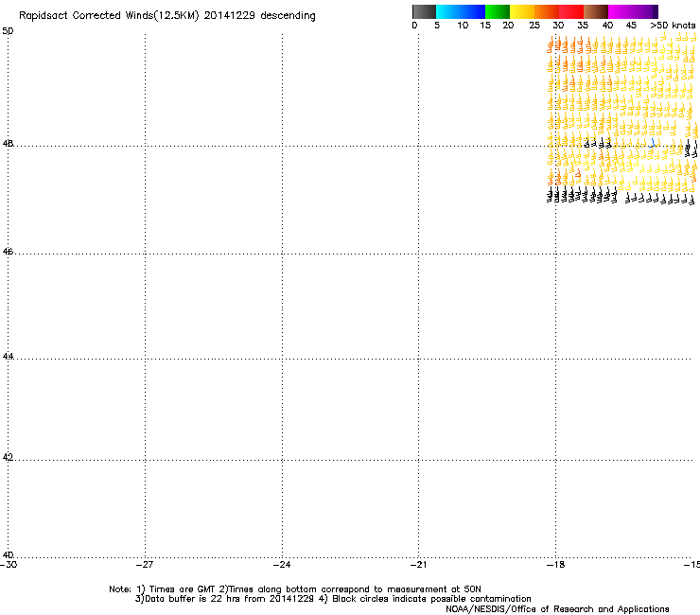
Task: Click the single blue wind barb near 48N
Action: point(653,143)
